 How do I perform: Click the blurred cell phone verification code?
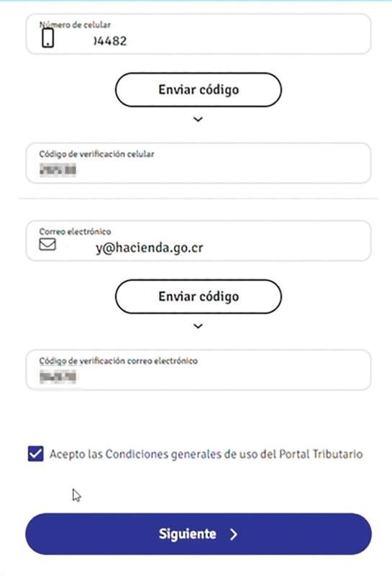58,170
